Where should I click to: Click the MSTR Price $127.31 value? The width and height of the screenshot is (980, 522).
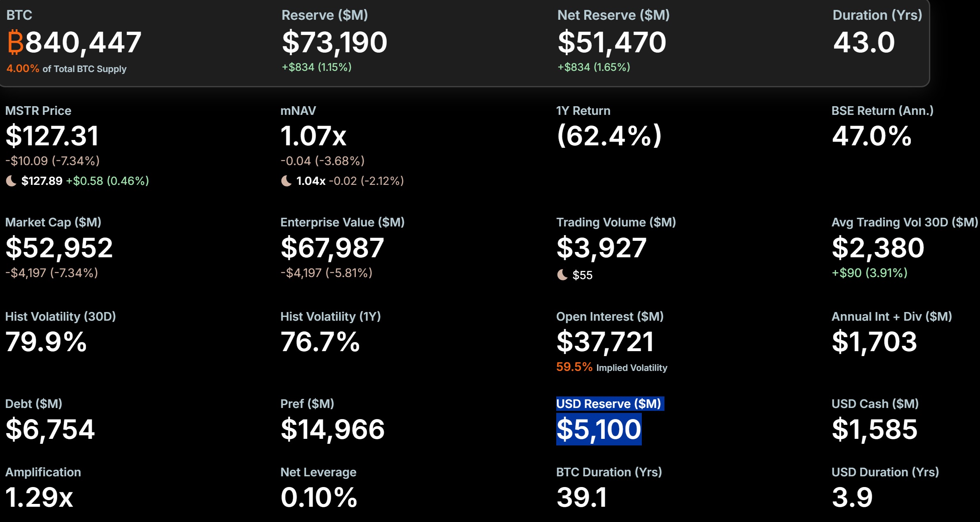click(x=52, y=136)
